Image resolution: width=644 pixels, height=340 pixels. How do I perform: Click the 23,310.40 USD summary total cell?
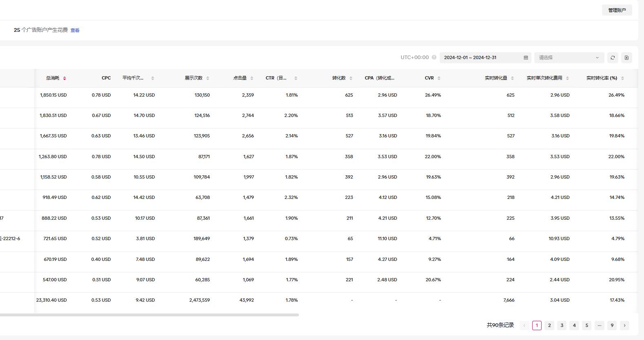51,300
